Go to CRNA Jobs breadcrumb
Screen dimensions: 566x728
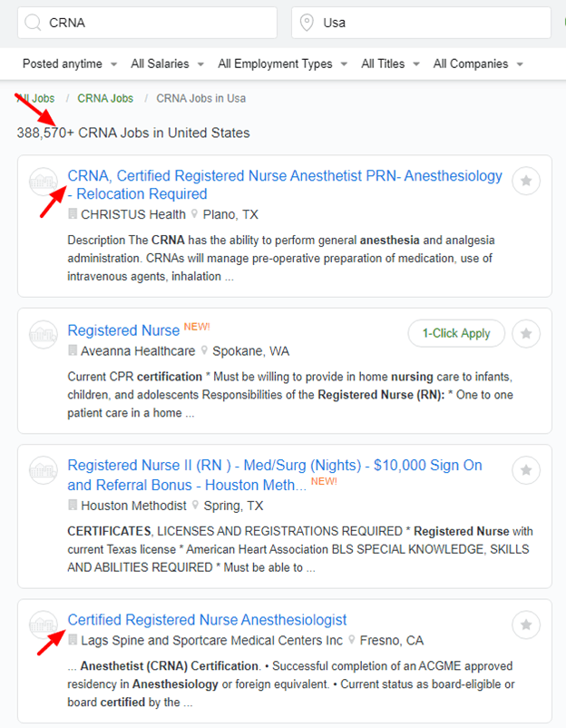click(x=105, y=98)
